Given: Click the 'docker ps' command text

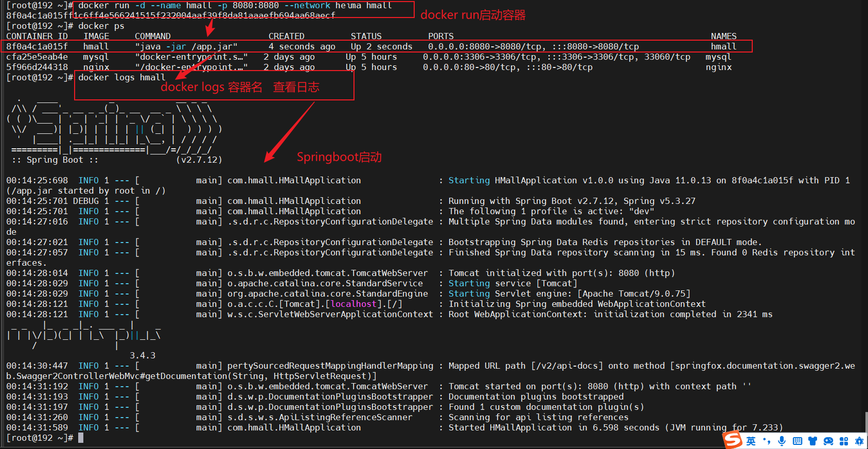Looking at the screenshot, I should [x=101, y=26].
